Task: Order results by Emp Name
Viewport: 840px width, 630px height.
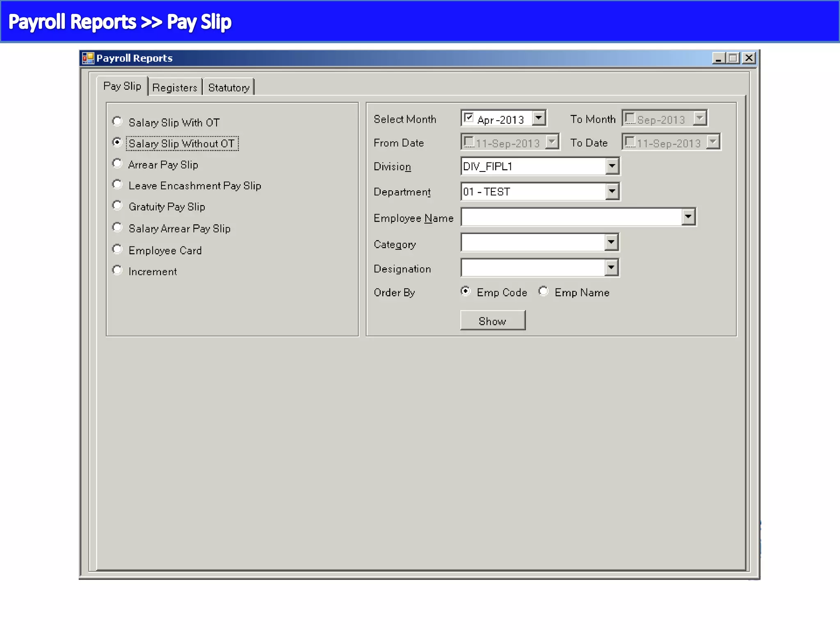Action: tap(543, 291)
